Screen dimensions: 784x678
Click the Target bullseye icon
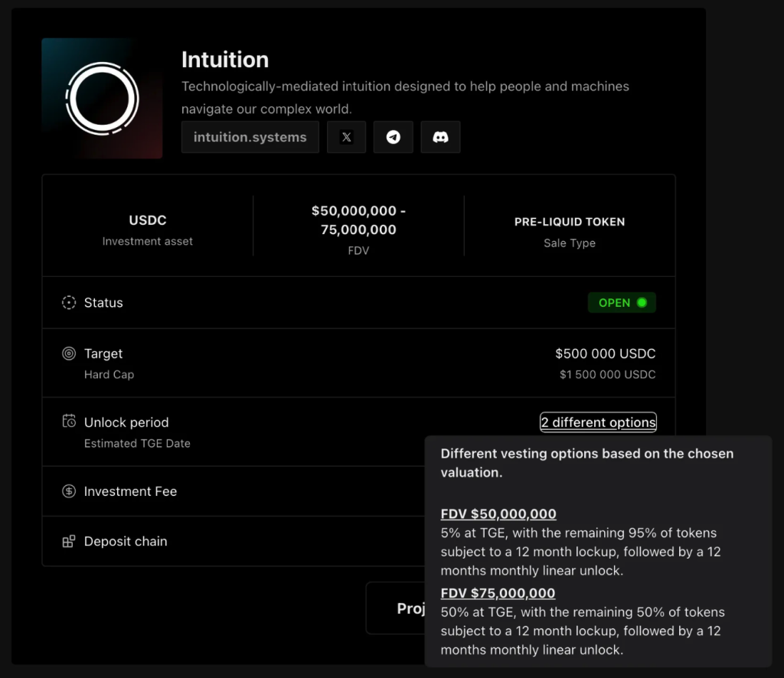point(69,354)
